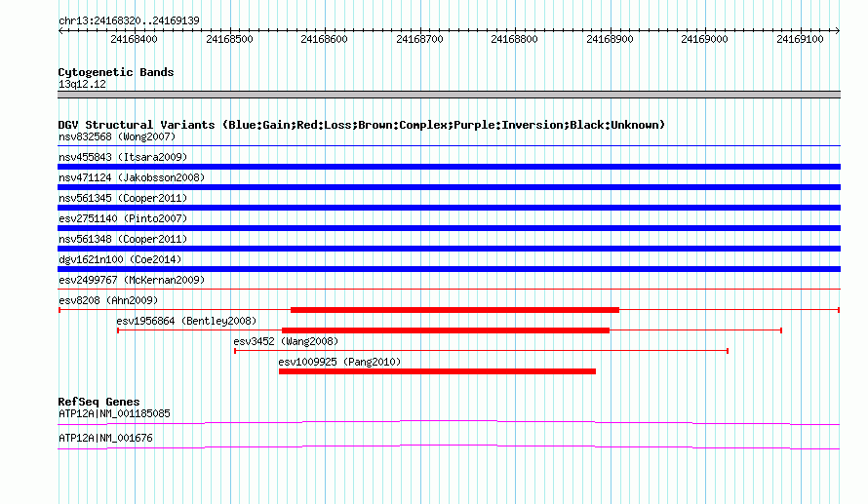Click the red bar under esv1009925
Viewport: 868px width, 504px height.
[x=437, y=371]
